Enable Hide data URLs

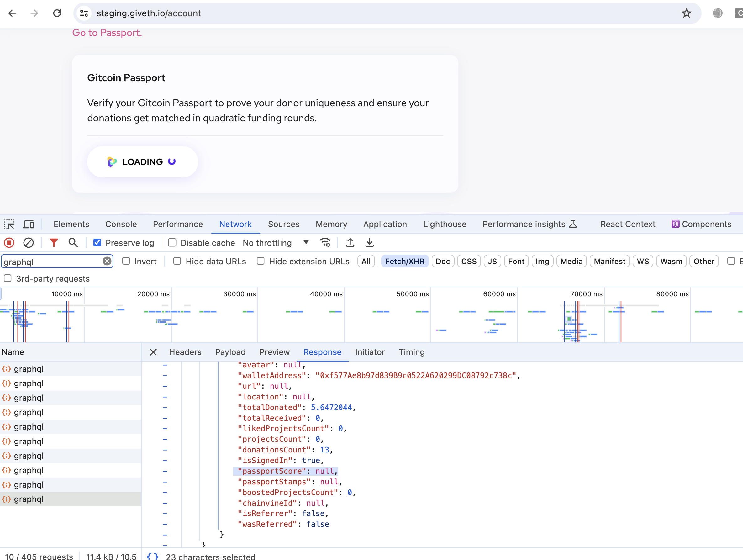pos(177,261)
